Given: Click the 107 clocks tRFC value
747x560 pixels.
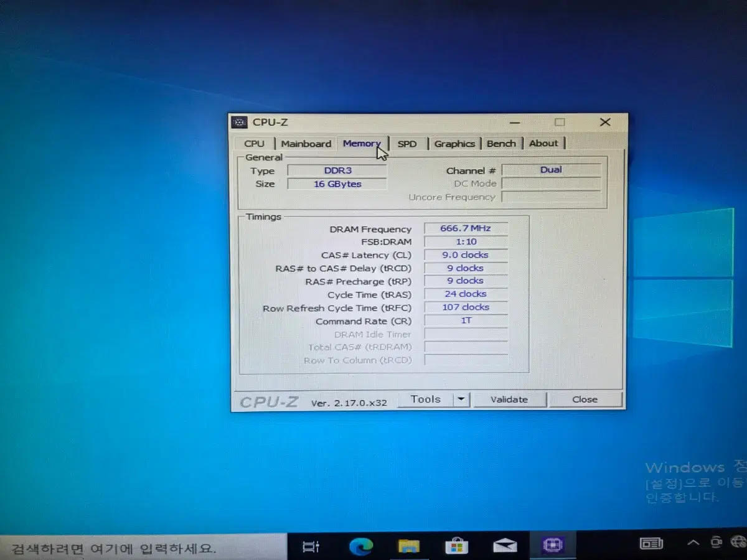Looking at the screenshot, I should [466, 307].
